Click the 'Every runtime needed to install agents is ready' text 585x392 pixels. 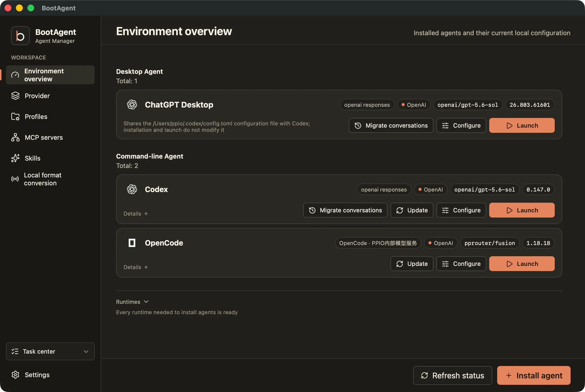click(177, 312)
